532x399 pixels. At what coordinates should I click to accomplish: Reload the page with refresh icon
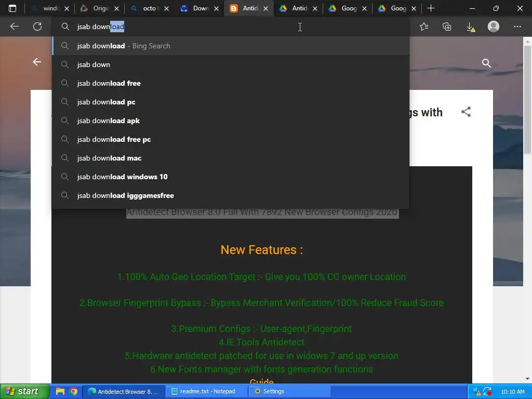[x=37, y=26]
